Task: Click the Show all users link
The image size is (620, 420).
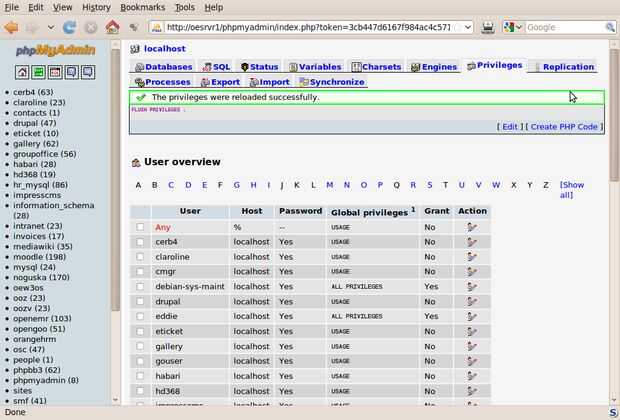Action: coord(572,190)
